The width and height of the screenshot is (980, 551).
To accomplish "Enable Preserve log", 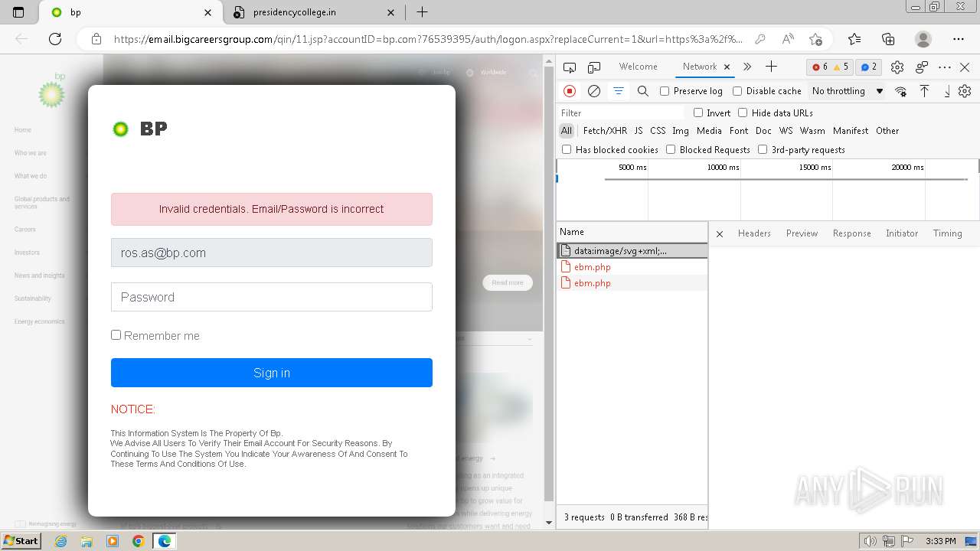I will 665,91.
